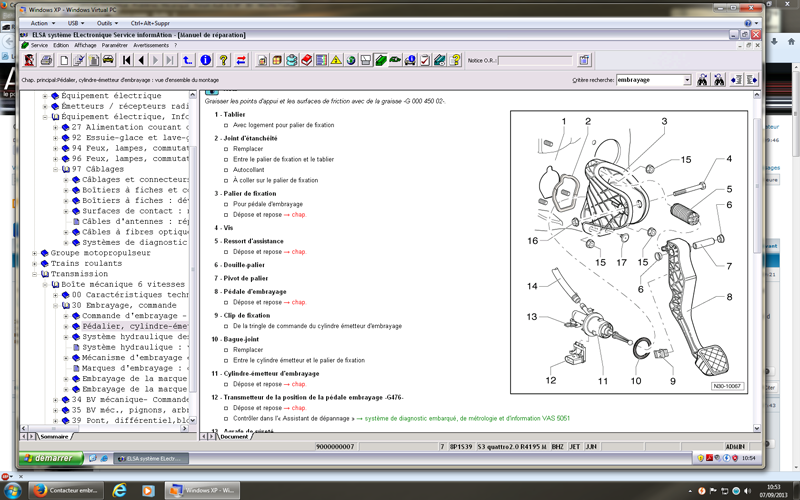Collapse the 30 Embrayage, commande node

click(x=56, y=306)
